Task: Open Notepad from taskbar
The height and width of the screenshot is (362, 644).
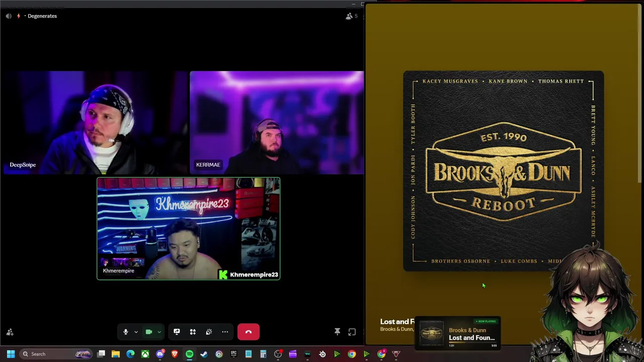Action: click(248, 354)
